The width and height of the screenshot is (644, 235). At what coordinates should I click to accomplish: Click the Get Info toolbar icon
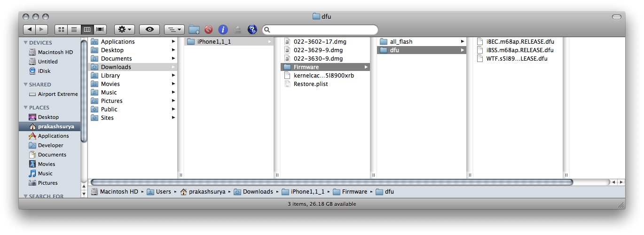pos(223,30)
